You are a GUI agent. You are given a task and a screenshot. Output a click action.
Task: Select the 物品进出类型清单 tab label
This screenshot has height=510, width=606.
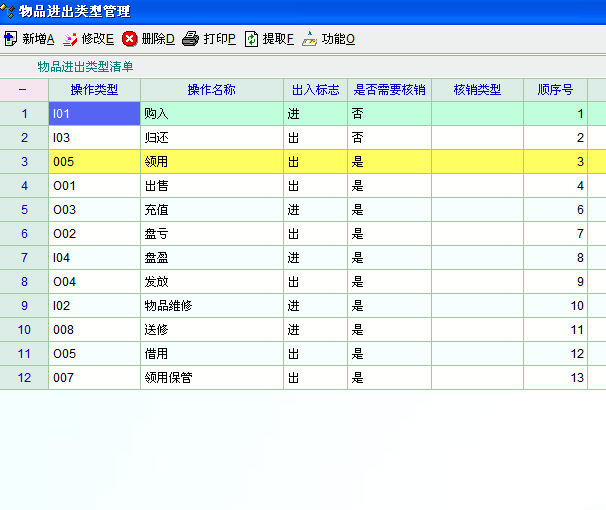85,66
